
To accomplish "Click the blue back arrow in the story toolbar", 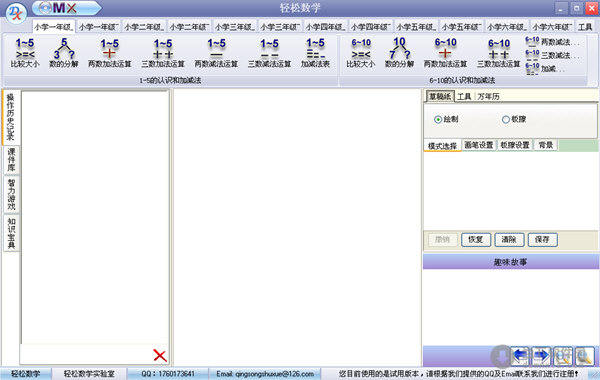I will tap(520, 356).
